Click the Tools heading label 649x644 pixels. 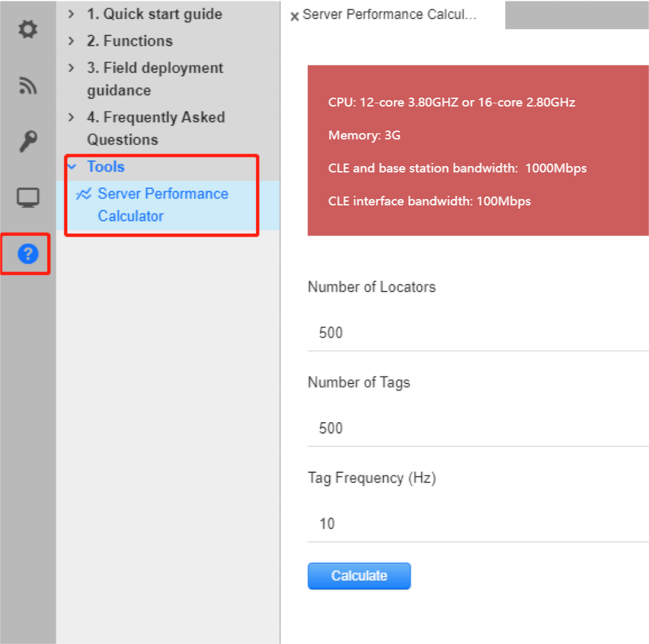[x=106, y=167]
